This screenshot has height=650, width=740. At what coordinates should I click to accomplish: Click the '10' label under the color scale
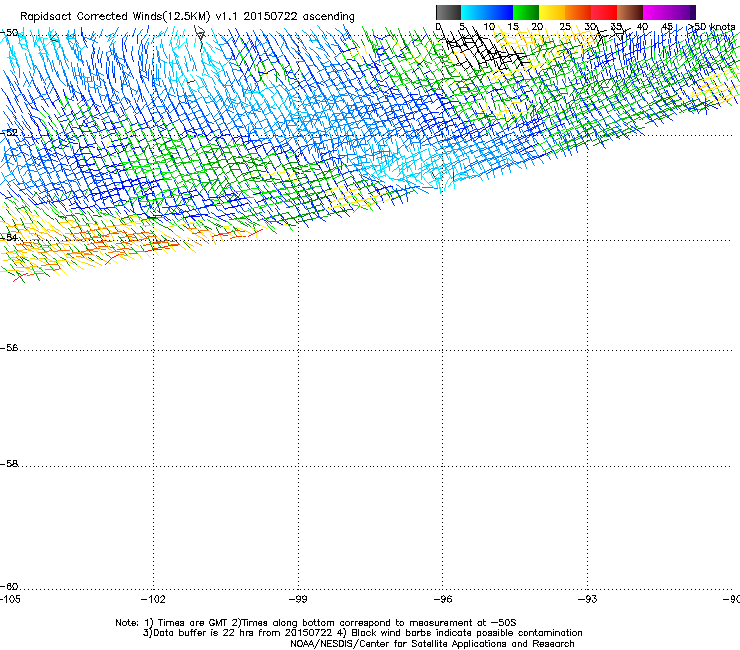coord(489,27)
